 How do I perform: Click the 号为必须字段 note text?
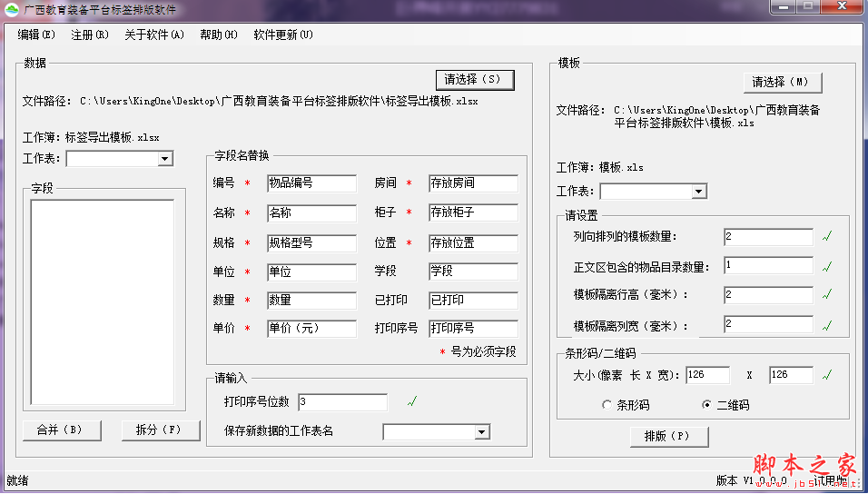coord(483,352)
